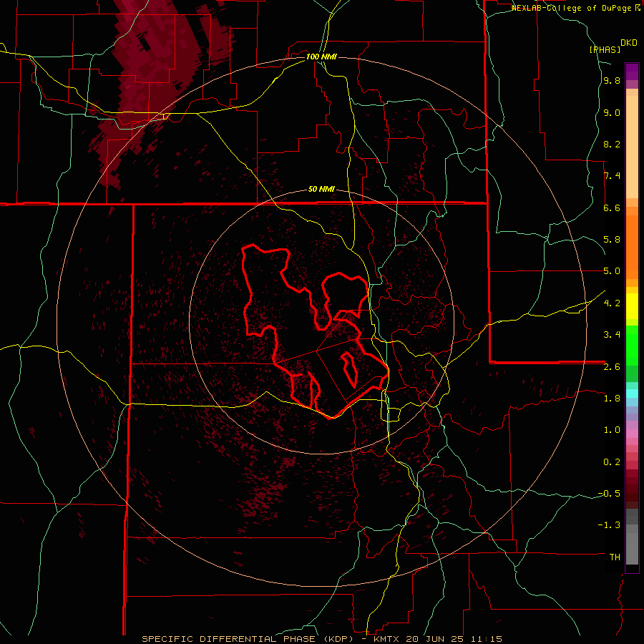Click the yellow segment of the color bar
644x644 pixels.
[632, 306]
